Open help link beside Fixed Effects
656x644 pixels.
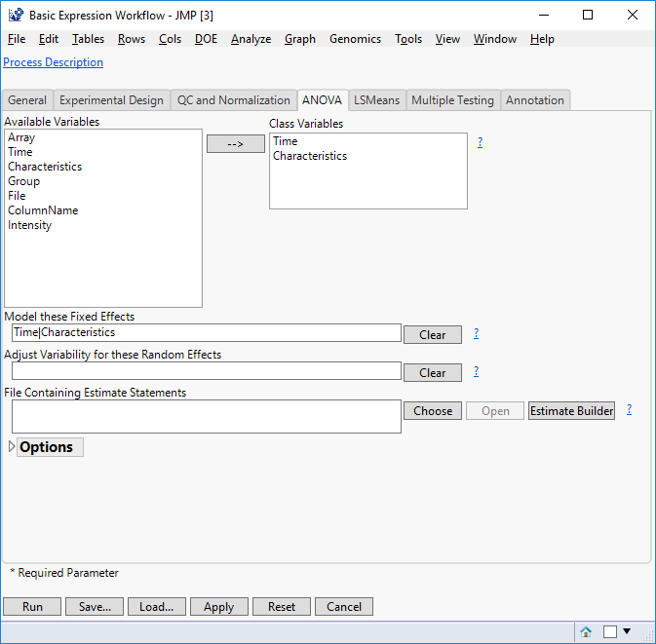click(476, 333)
